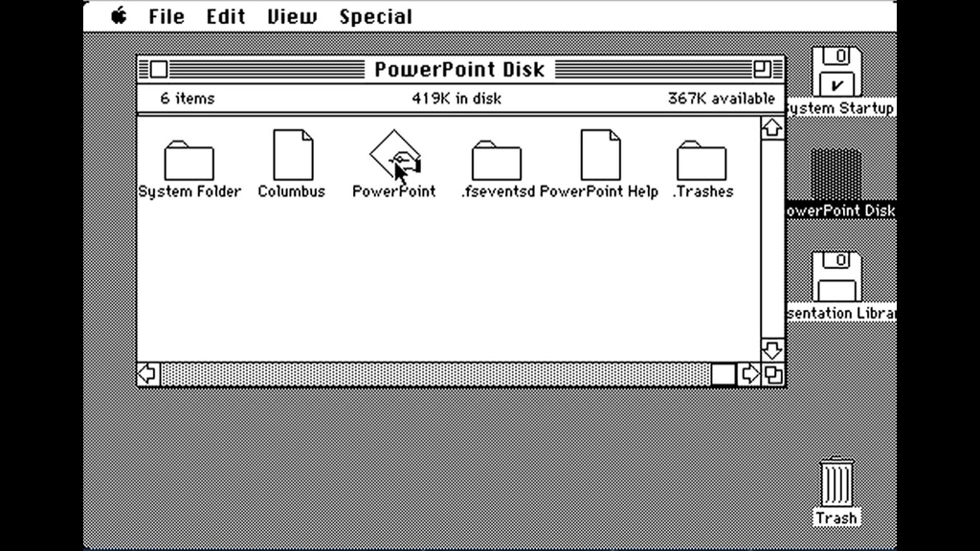
Task: Close the PowerPoint Disk window
Action: 159,69
